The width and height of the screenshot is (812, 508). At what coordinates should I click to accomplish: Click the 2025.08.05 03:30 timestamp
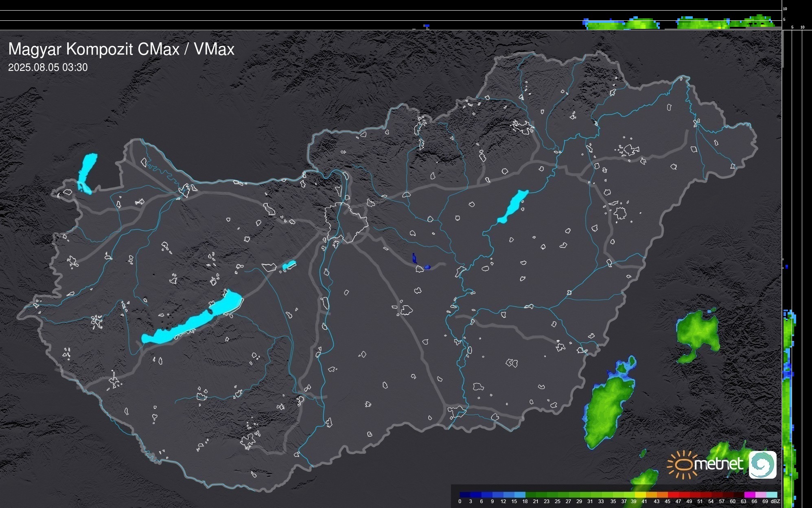click(48, 67)
